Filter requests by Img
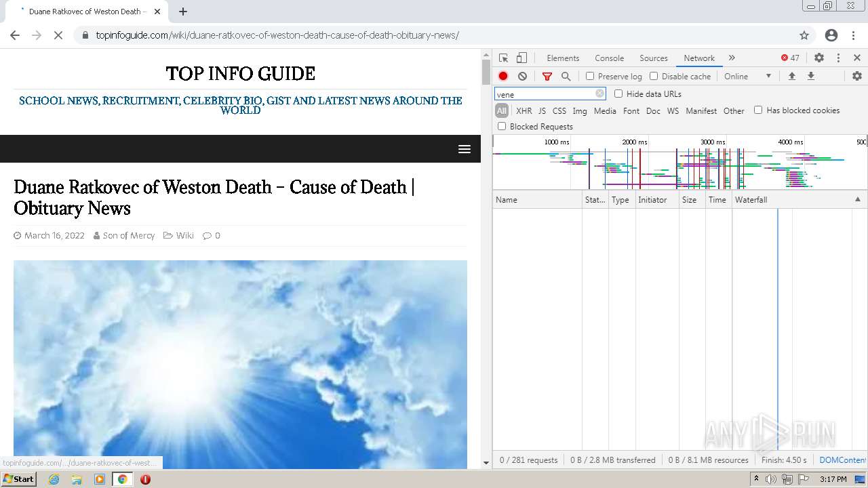This screenshot has height=488, width=868. 580,110
